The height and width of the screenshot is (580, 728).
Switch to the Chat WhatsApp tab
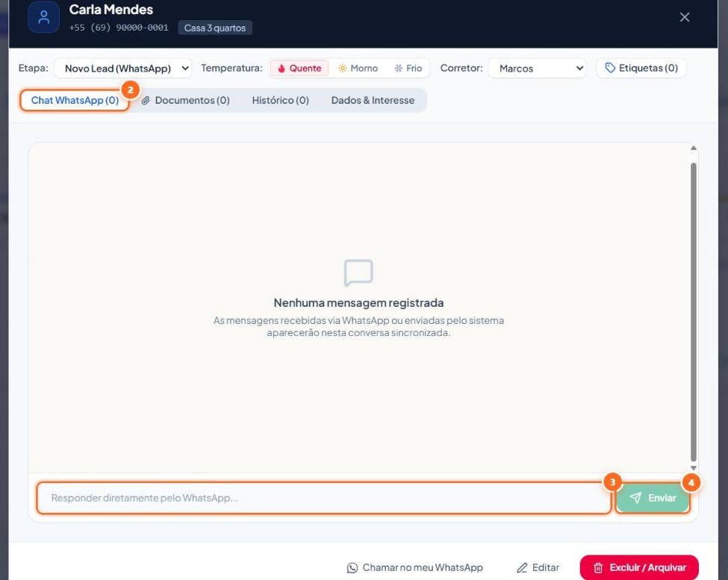(75, 100)
